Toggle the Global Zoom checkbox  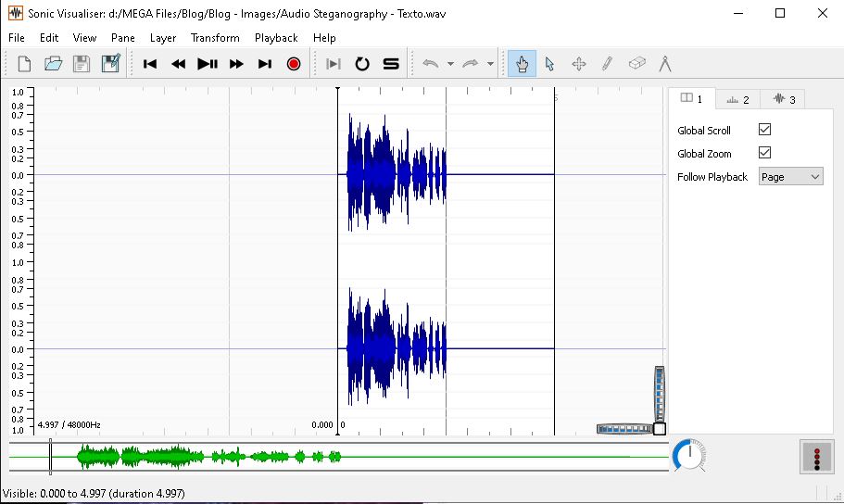pos(764,153)
